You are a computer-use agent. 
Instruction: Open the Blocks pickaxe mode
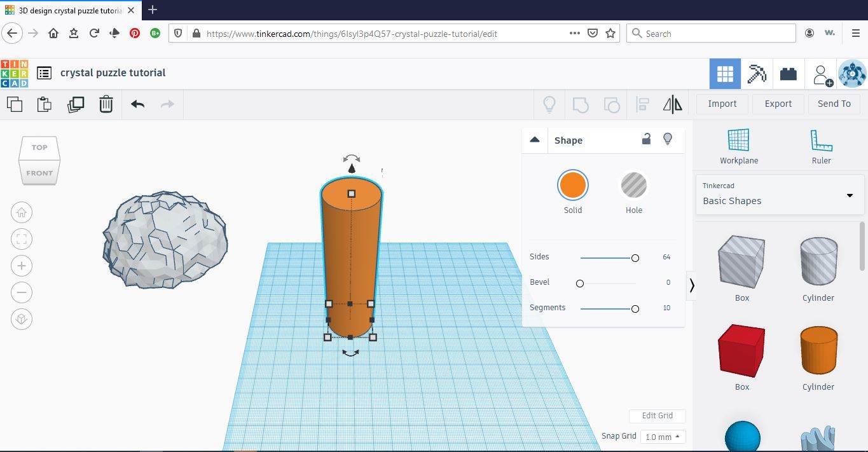(x=757, y=74)
